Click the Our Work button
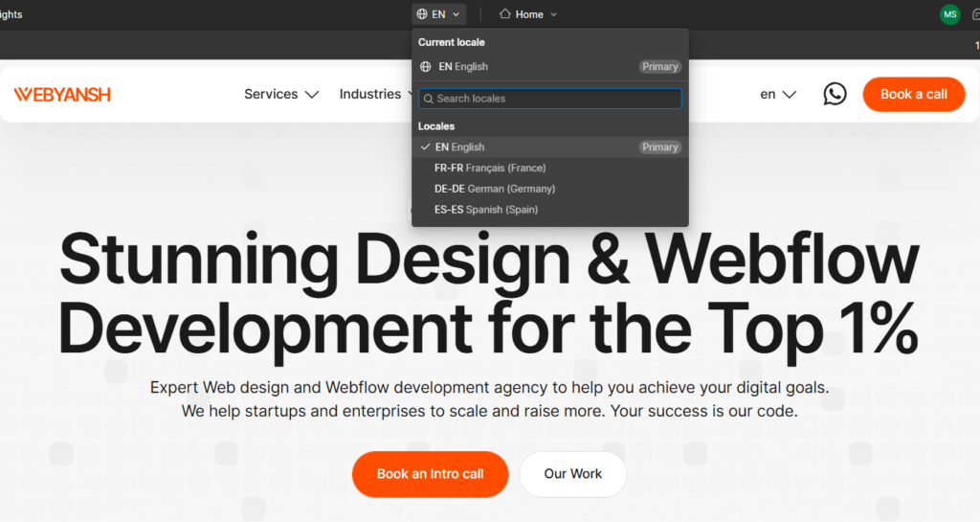 coord(572,474)
